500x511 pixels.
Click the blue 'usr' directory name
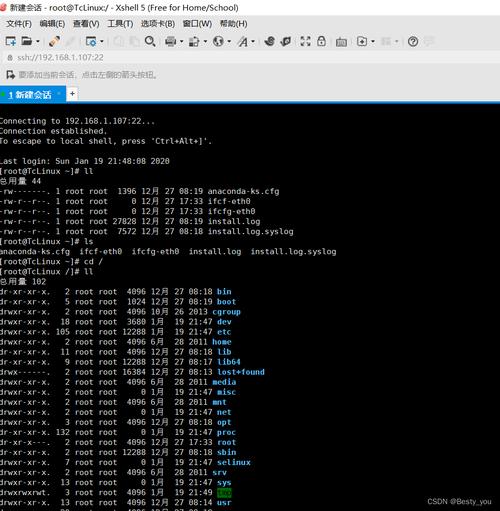coord(224,503)
